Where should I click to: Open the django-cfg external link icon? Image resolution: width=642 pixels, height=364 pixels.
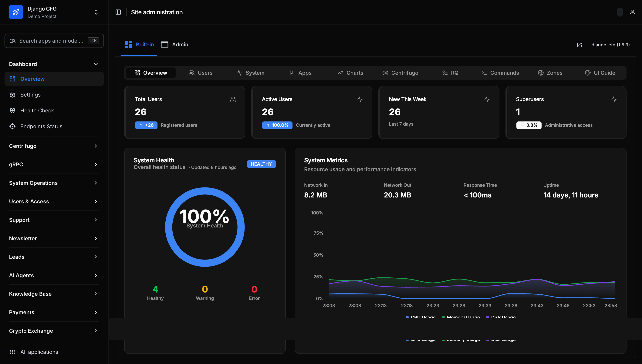[579, 45]
